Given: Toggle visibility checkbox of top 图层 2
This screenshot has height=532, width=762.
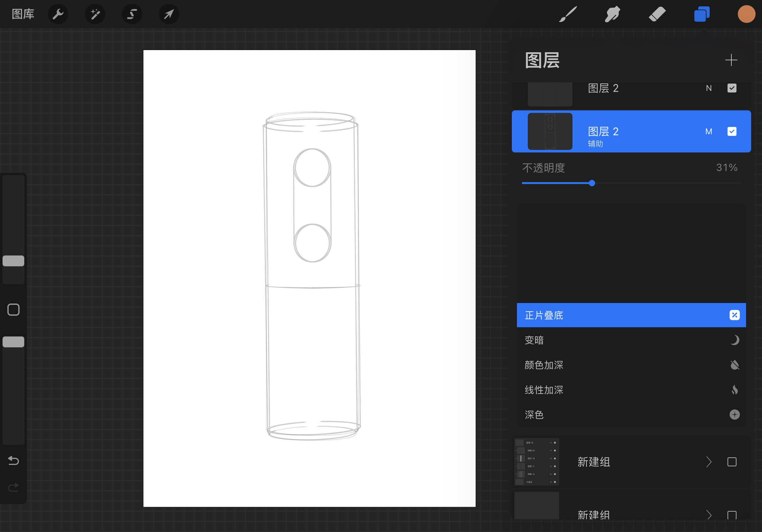Looking at the screenshot, I should [732, 88].
